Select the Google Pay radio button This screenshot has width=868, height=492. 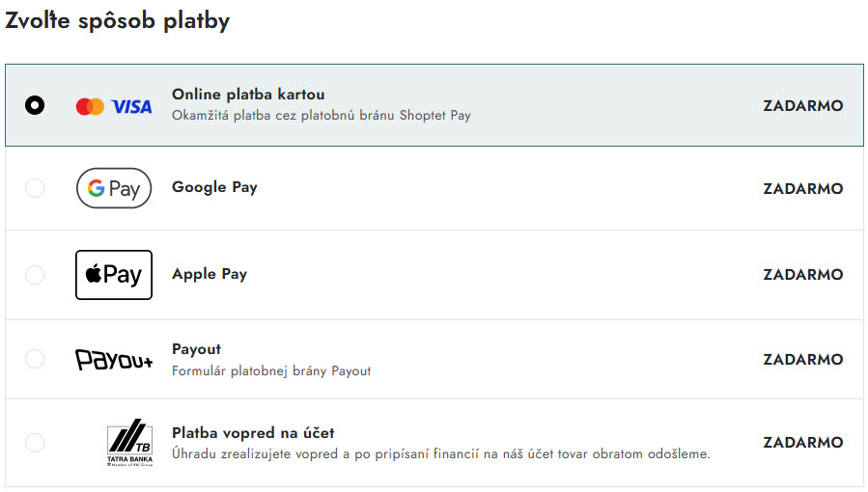[x=35, y=188]
